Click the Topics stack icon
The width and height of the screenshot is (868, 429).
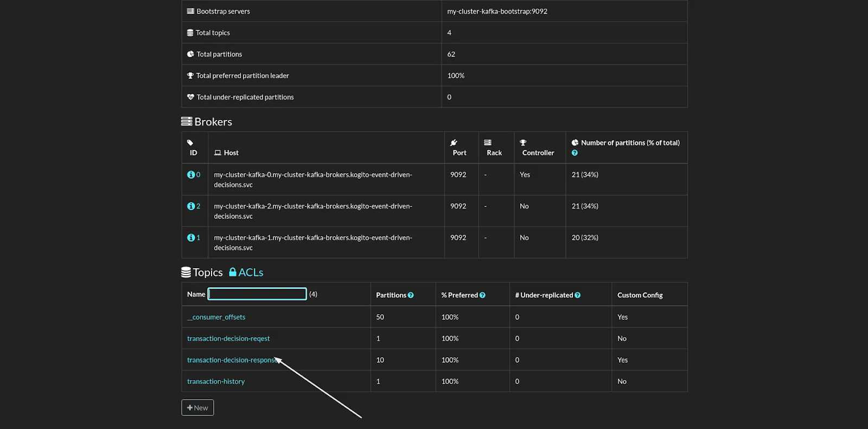186,272
